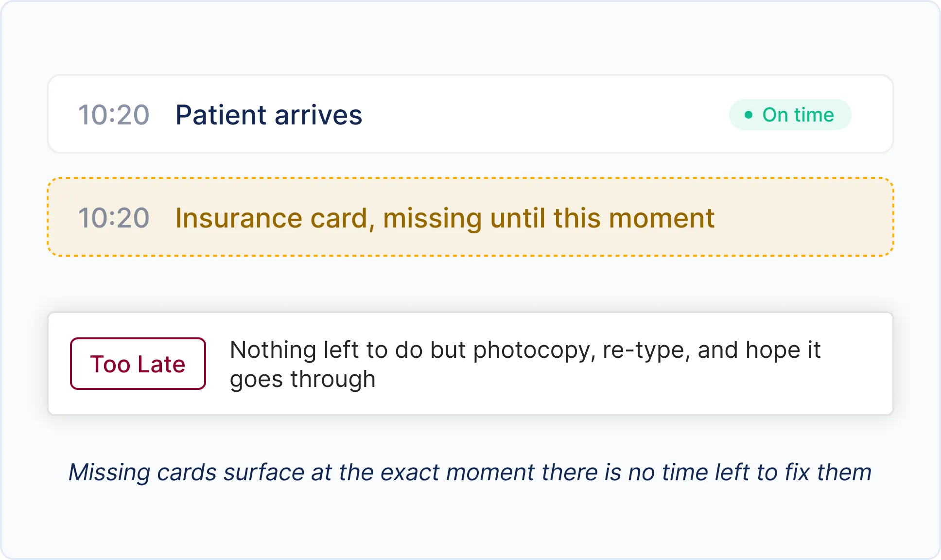The image size is (941, 560).
Task: Click the Insurance card, missing until this moment text
Action: coord(445,218)
